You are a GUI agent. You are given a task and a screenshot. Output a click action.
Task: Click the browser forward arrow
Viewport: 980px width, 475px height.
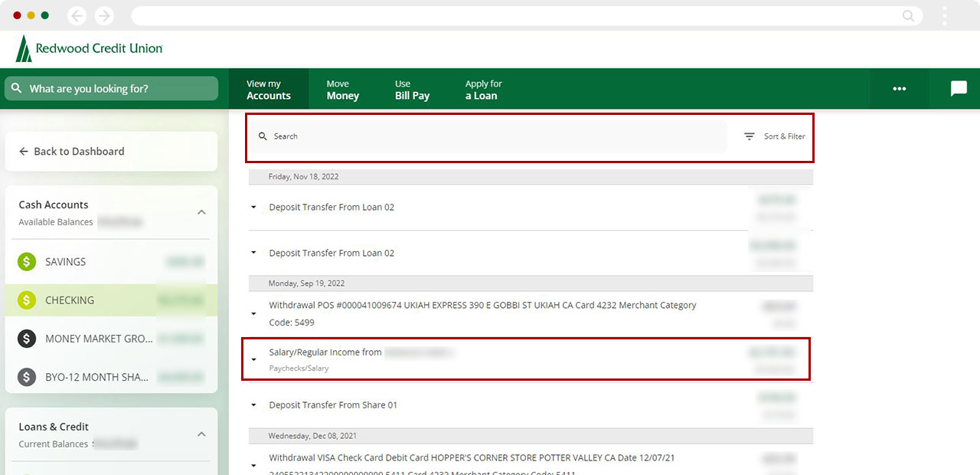tap(104, 15)
